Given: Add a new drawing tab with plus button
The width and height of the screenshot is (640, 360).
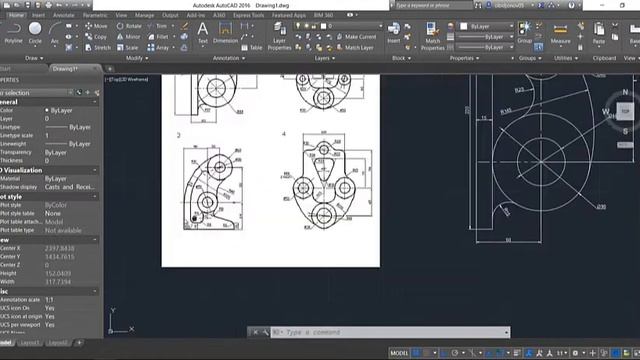Looking at the screenshot, I should pos(109,69).
